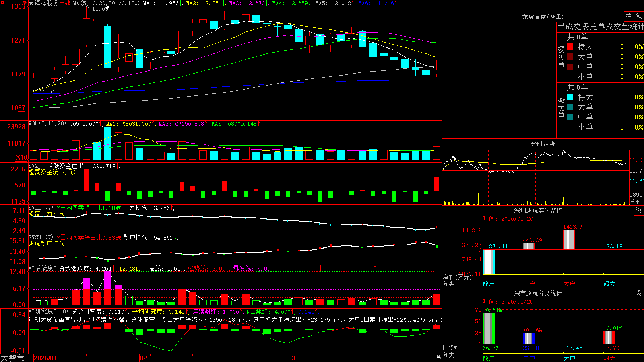
Task: Click the 强势线: 3.000 label
Action: click(x=208, y=269)
